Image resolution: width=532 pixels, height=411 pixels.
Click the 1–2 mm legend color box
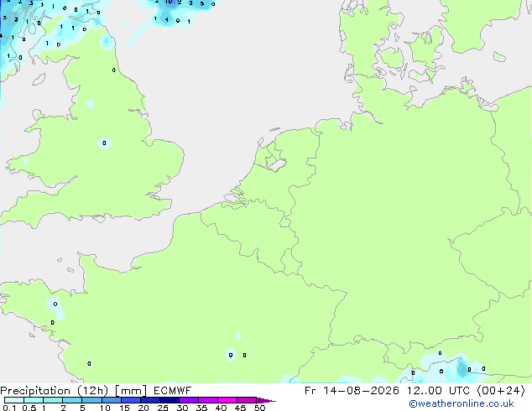click(x=53, y=400)
